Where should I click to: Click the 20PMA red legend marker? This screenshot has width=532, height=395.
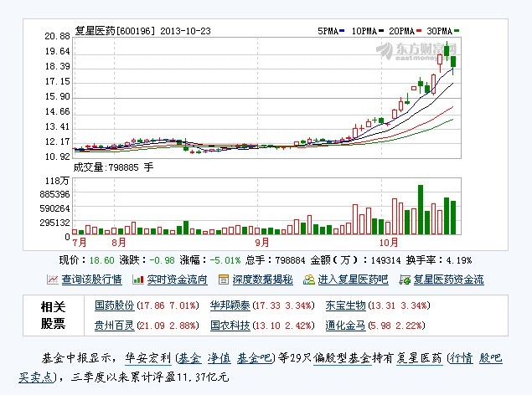point(419,31)
